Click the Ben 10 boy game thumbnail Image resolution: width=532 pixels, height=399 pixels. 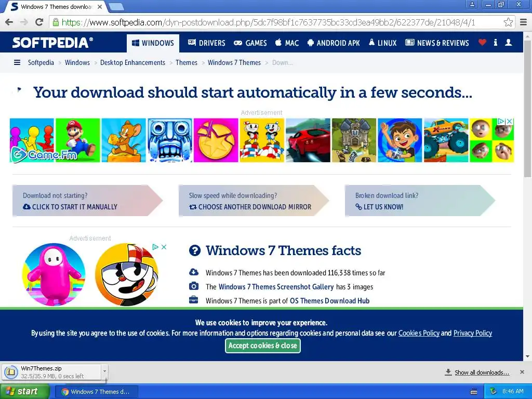click(x=400, y=140)
